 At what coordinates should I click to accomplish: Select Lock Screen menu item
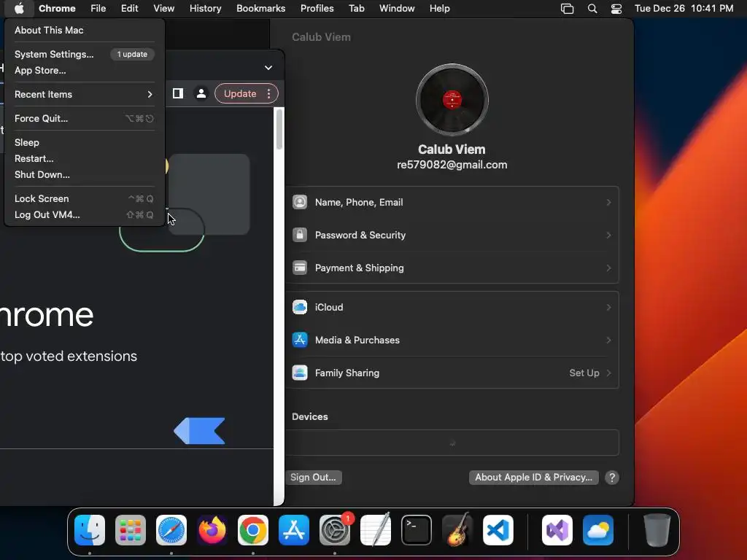tap(84, 198)
